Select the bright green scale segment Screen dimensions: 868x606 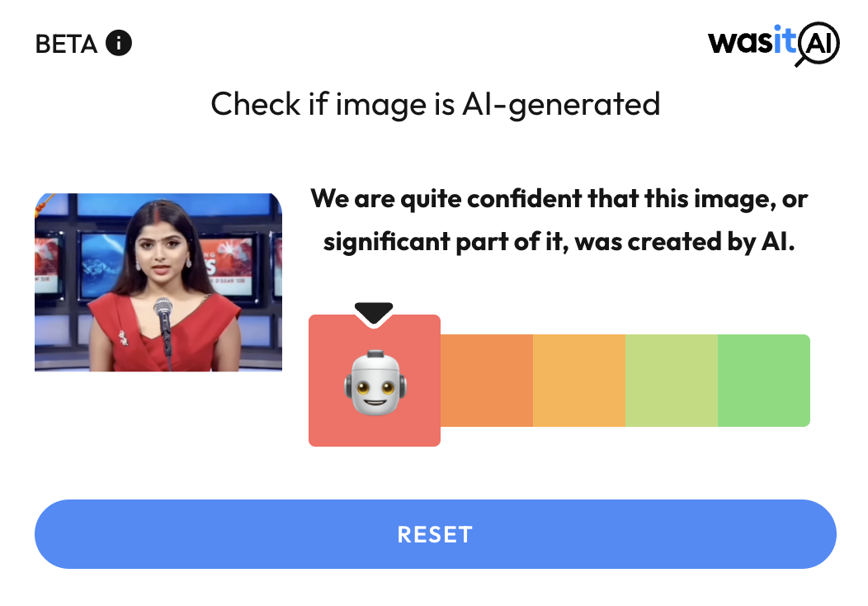pos(764,380)
